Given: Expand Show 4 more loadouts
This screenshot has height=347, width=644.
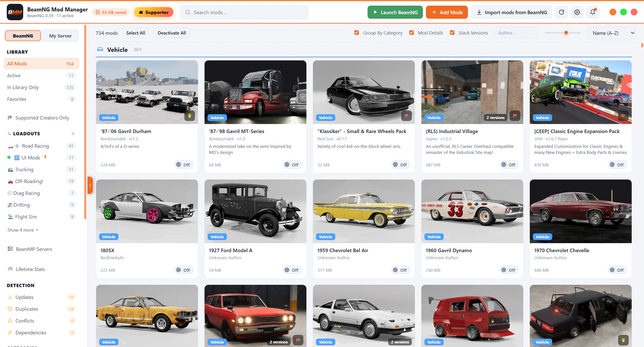Looking at the screenshot, I should [x=23, y=230].
